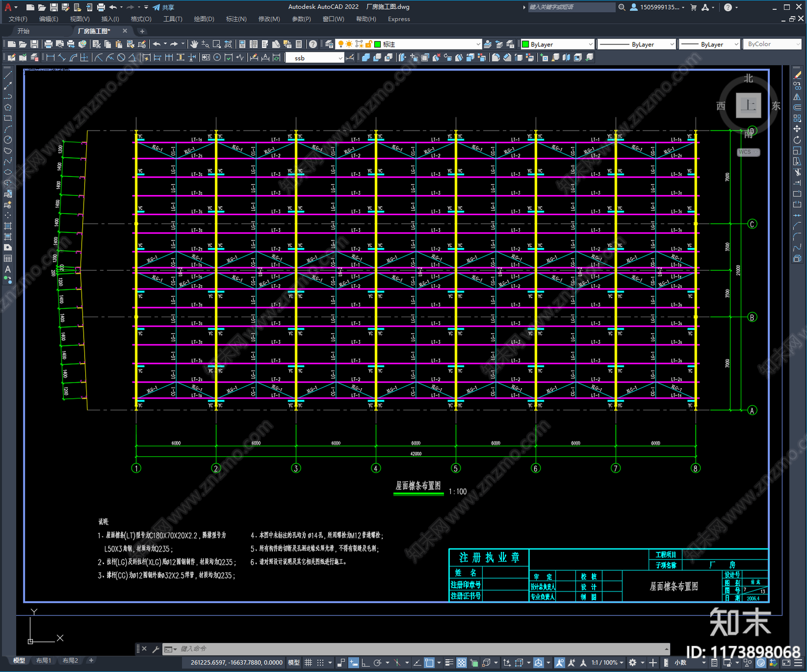Select the Line draw tool in left toolbar
807x672 pixels.
8,75
